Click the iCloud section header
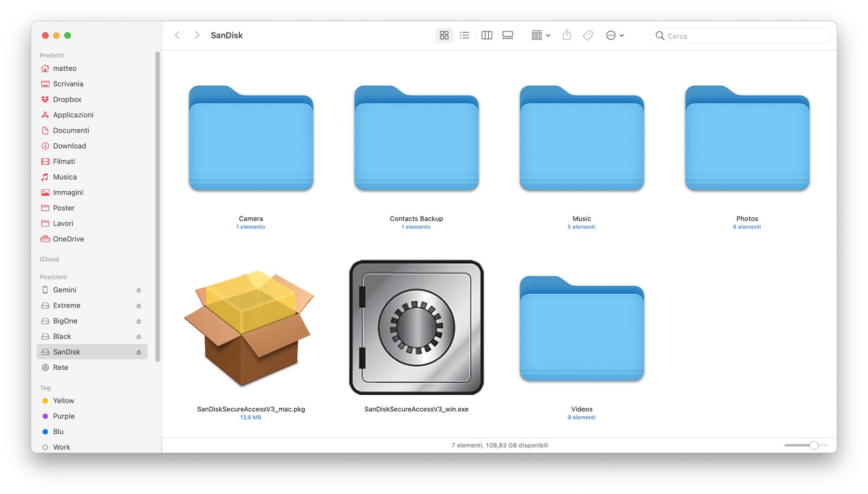Image resolution: width=868 pixels, height=494 pixels. tap(49, 259)
